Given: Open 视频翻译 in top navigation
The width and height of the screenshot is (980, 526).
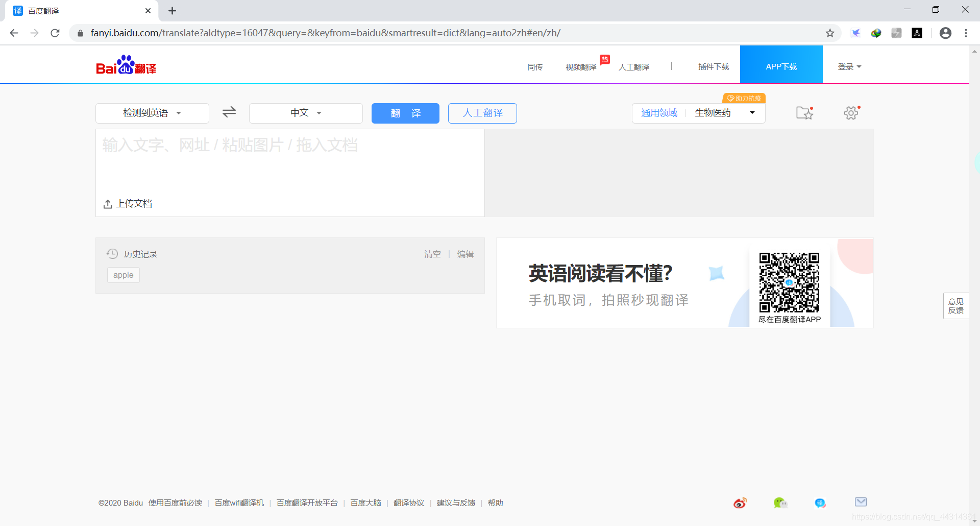Looking at the screenshot, I should (x=581, y=67).
